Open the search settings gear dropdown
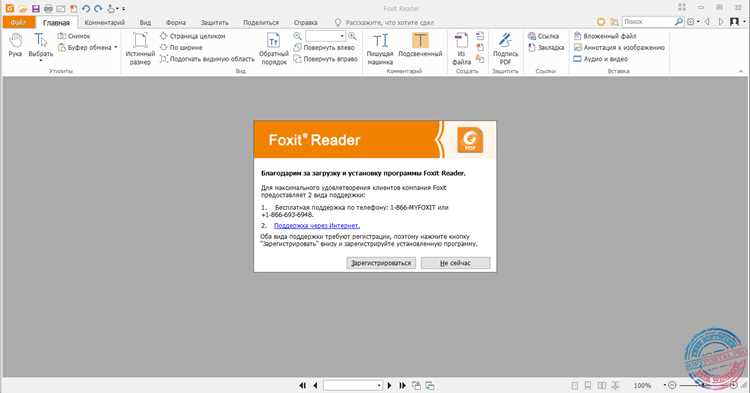 coord(693,22)
